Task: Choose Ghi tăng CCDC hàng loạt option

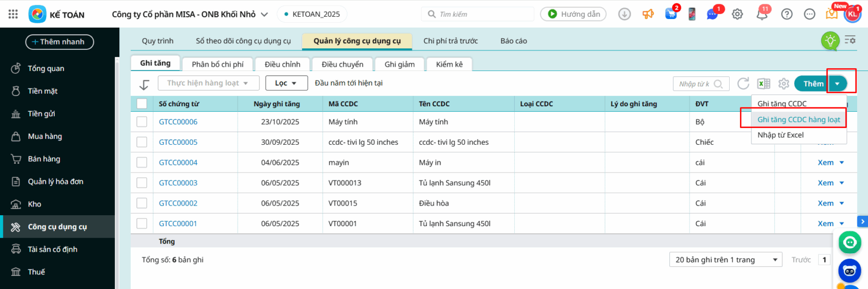Action: click(798, 119)
